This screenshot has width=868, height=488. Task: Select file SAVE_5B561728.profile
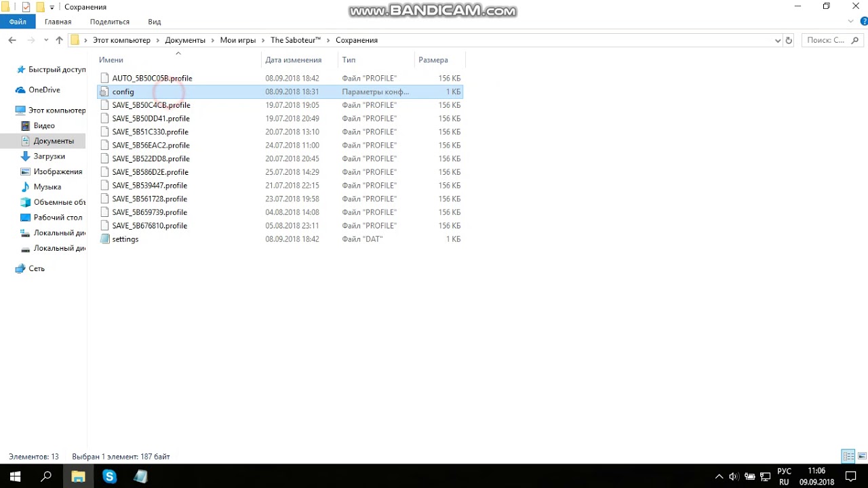click(x=149, y=199)
